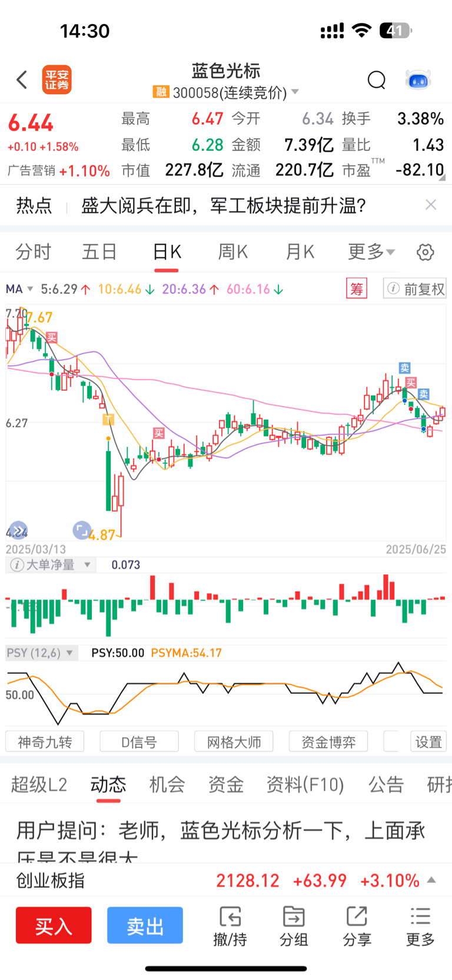Tap the current price 6.44
The image size is (452, 980).
pyautogui.click(x=31, y=123)
